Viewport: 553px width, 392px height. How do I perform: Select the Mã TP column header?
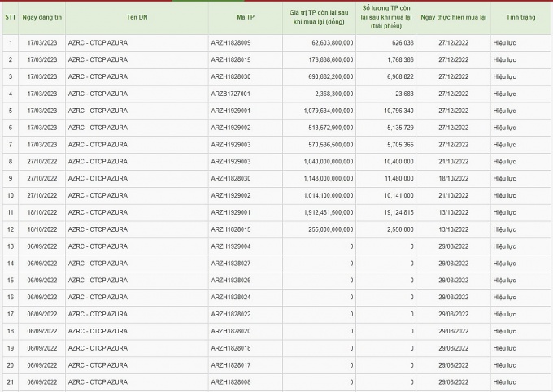pos(243,16)
